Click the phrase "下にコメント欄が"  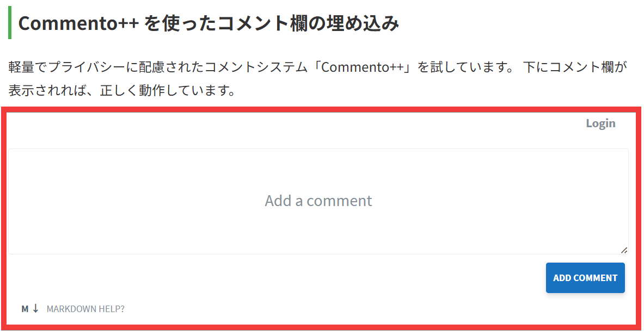coord(575,67)
